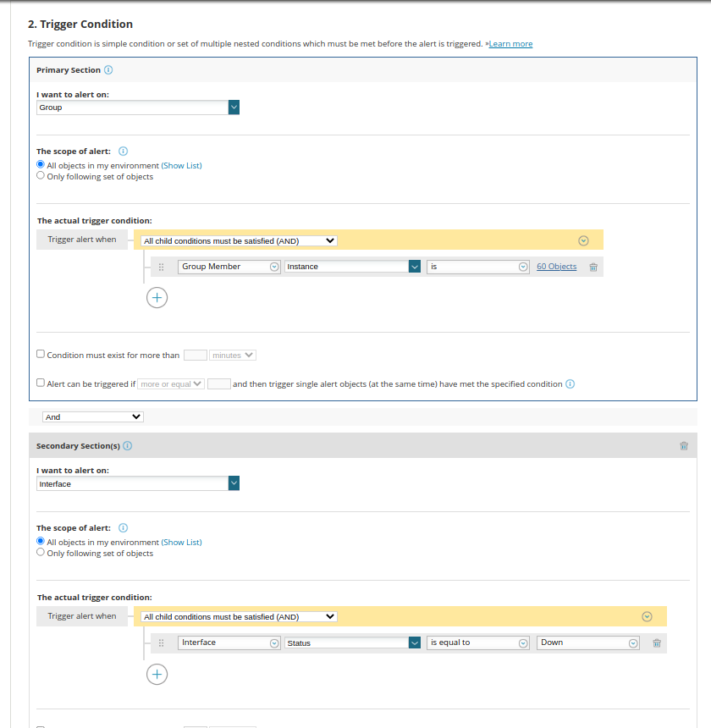Open the 'And' section operator dropdown

click(93, 417)
